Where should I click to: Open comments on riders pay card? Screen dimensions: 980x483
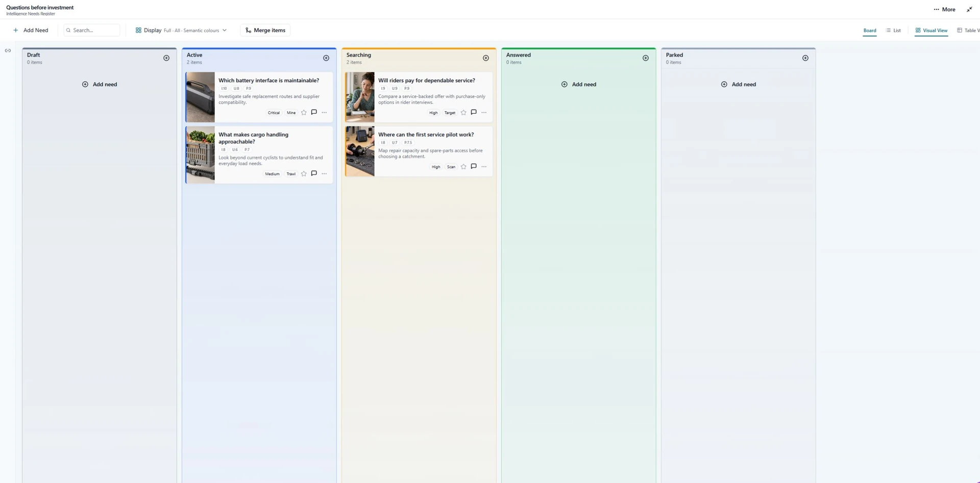[474, 113]
